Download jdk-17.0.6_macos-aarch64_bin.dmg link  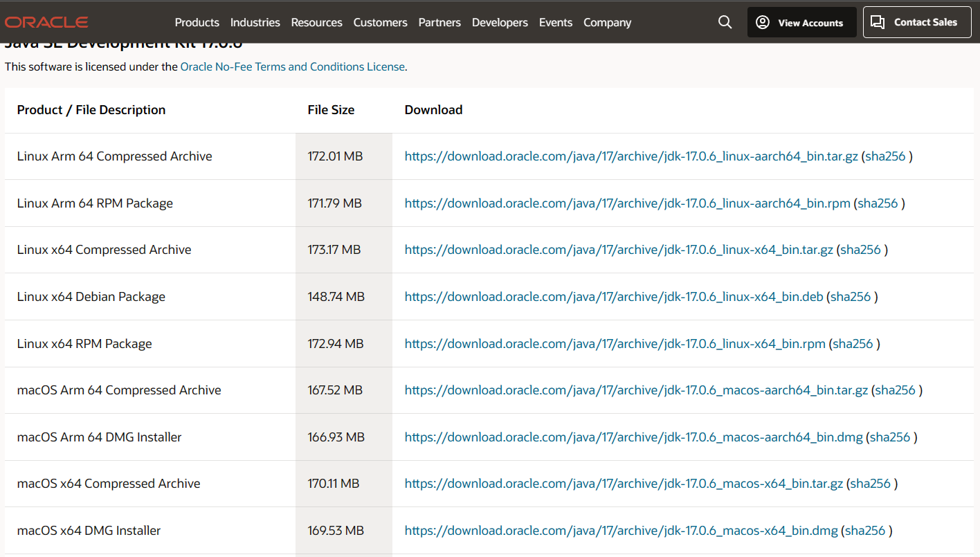(633, 437)
